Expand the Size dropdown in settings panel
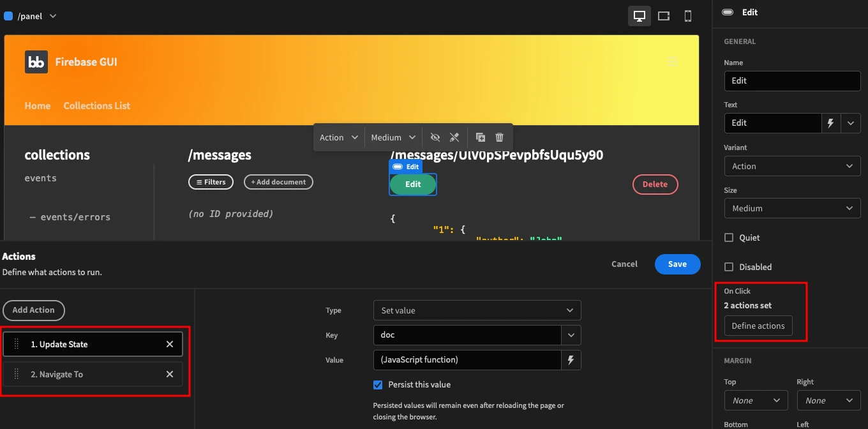This screenshot has width=868, height=429. click(x=792, y=208)
